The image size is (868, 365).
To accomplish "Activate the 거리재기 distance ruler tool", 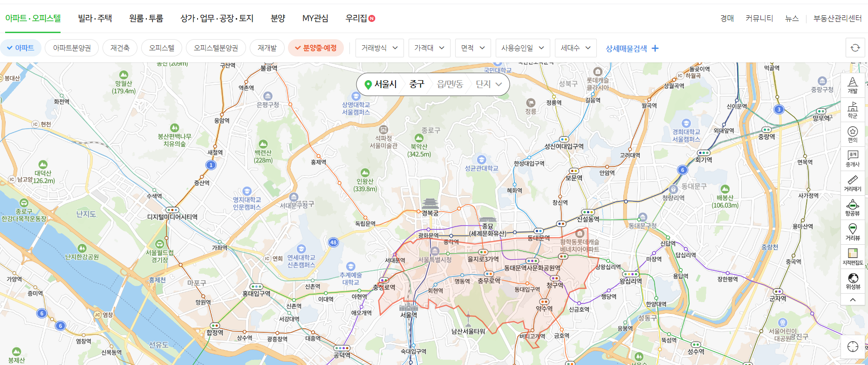I will click(853, 183).
